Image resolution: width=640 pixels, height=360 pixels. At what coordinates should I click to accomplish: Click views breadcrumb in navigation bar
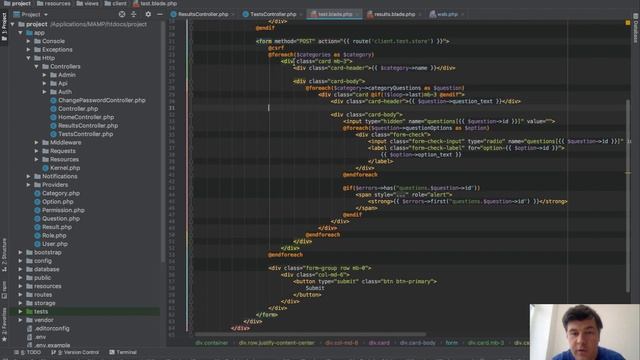(87, 3)
